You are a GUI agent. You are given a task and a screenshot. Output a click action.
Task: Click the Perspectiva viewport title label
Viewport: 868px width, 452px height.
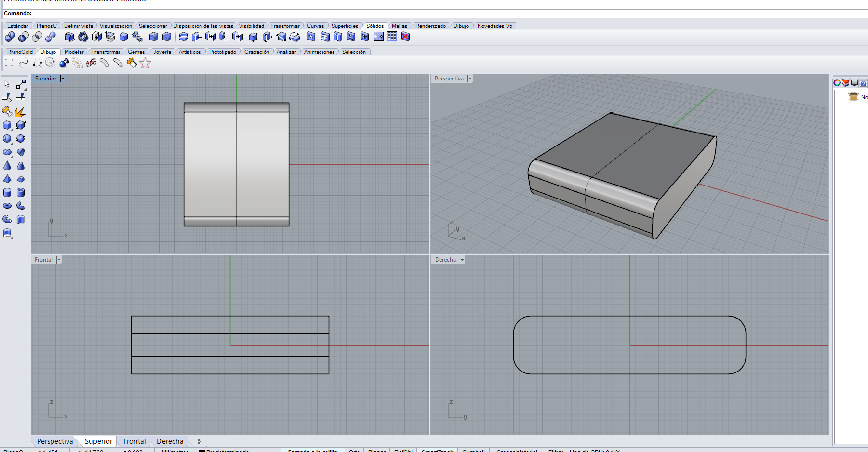tap(449, 79)
